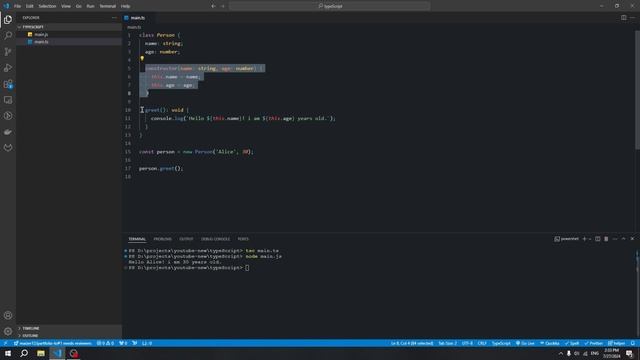Open the Search view in activity bar
Image resolution: width=640 pixels, height=360 pixels.
8,36
